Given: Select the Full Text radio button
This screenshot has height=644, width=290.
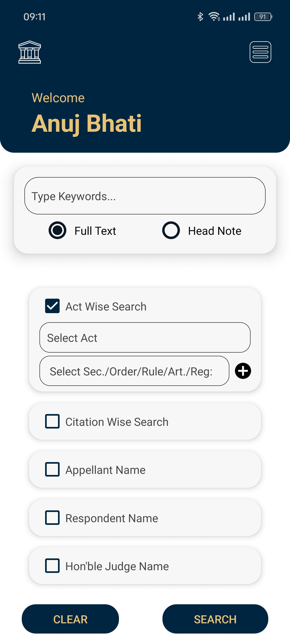Looking at the screenshot, I should pyautogui.click(x=57, y=230).
